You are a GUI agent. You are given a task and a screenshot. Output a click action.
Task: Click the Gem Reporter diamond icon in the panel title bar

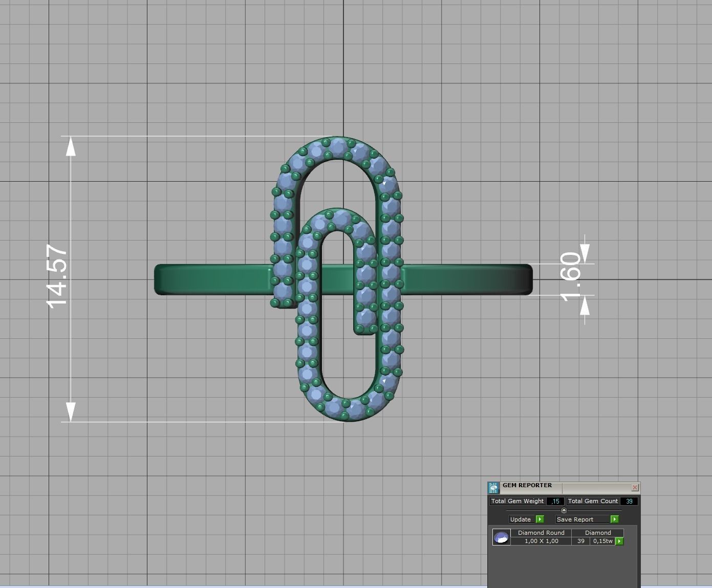pos(494,487)
